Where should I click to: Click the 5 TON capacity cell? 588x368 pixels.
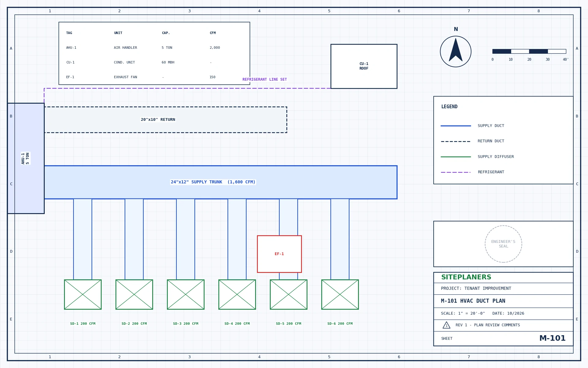[x=167, y=48]
